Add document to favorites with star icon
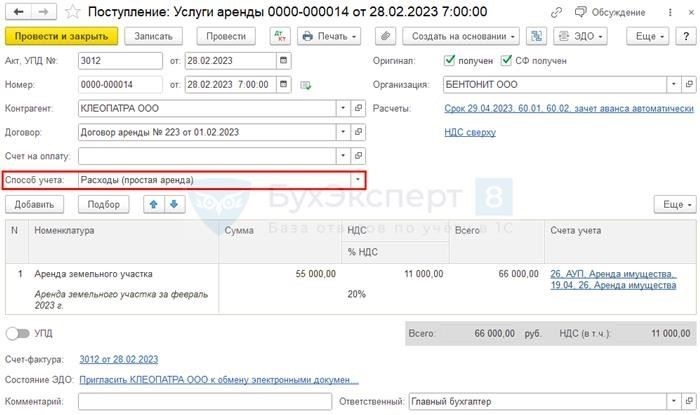Screen dimensions: 700x415 [x=72, y=12]
